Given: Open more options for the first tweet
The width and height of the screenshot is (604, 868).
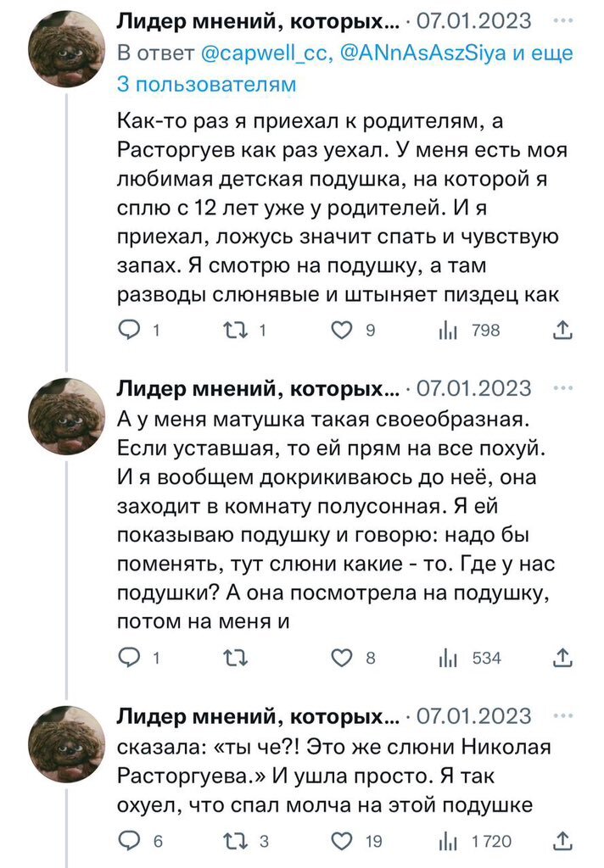Looking at the screenshot, I should [562, 20].
